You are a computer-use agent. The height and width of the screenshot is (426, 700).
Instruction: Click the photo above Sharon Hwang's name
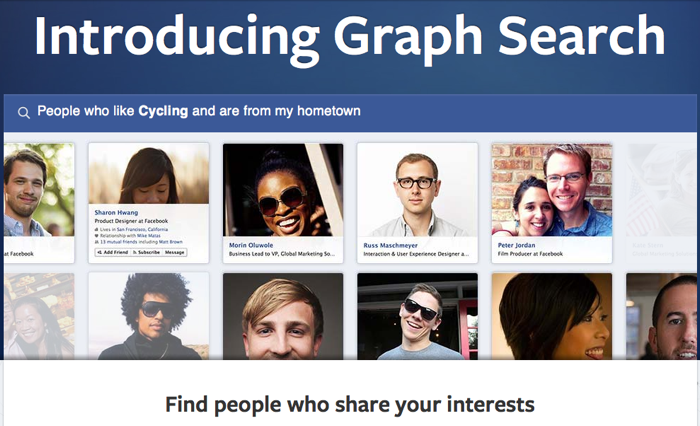(x=149, y=174)
